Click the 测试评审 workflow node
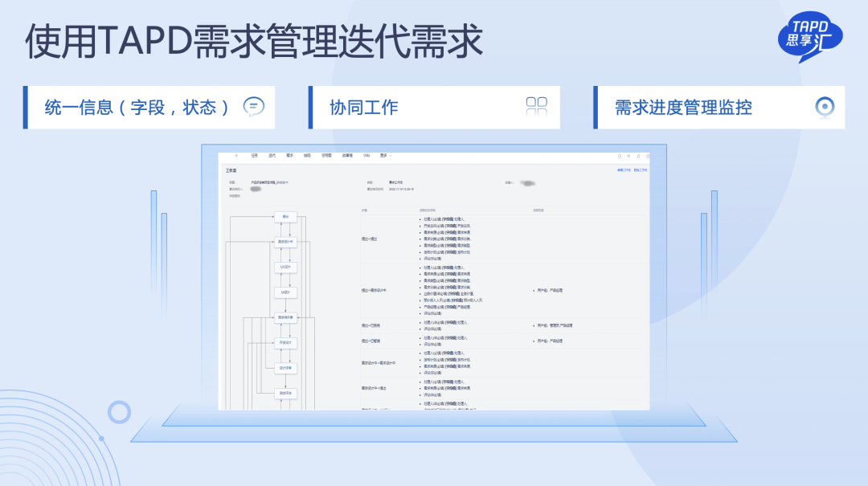The height and width of the screenshot is (486, 868). [x=285, y=394]
